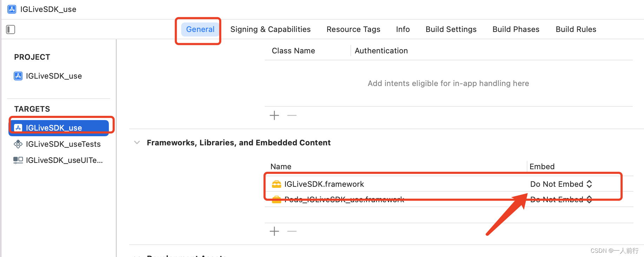Toggle the project and targets sidebar icon

point(11,29)
